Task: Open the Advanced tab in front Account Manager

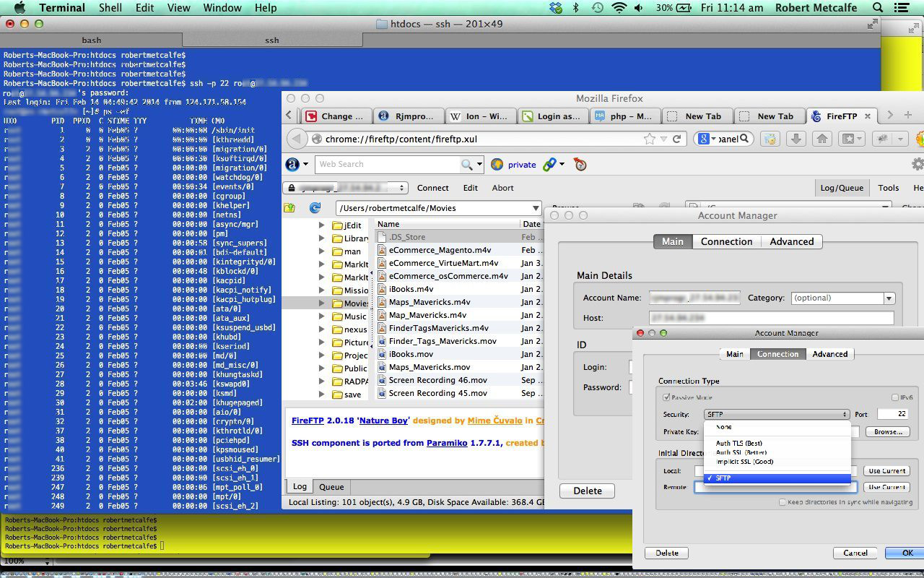Action: (x=830, y=354)
